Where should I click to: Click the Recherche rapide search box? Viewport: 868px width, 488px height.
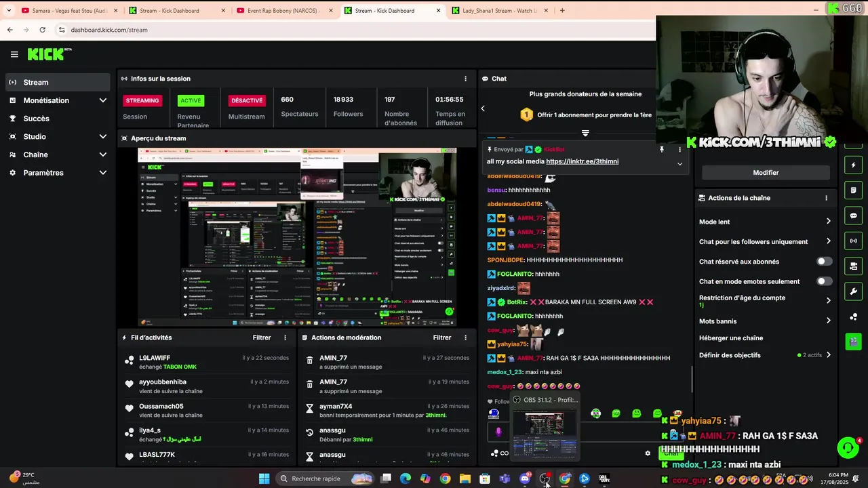[326, 479]
